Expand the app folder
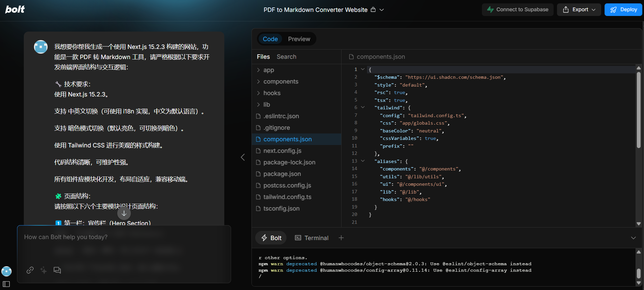The image size is (644, 290). [x=296, y=70]
